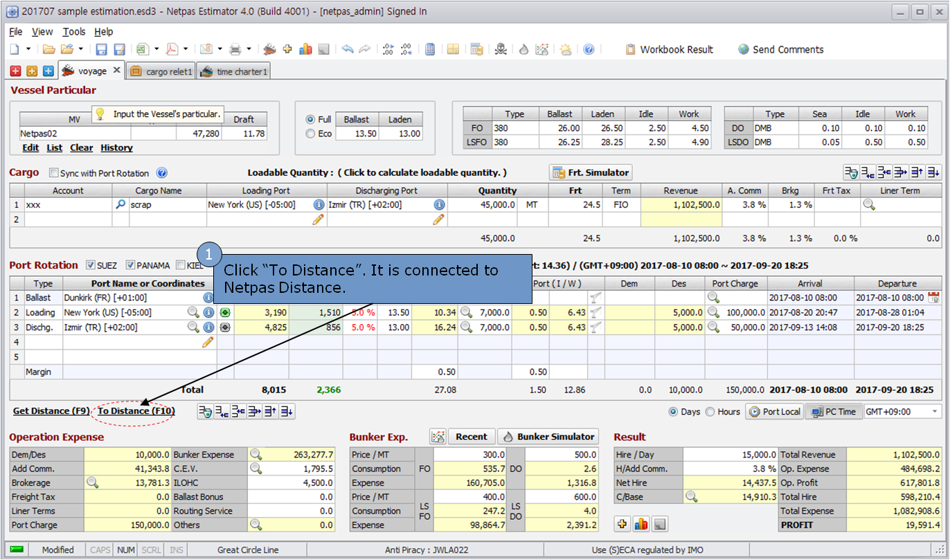The width and height of the screenshot is (950, 560).
Task: Click the vessel Edit link
Action: coord(30,147)
